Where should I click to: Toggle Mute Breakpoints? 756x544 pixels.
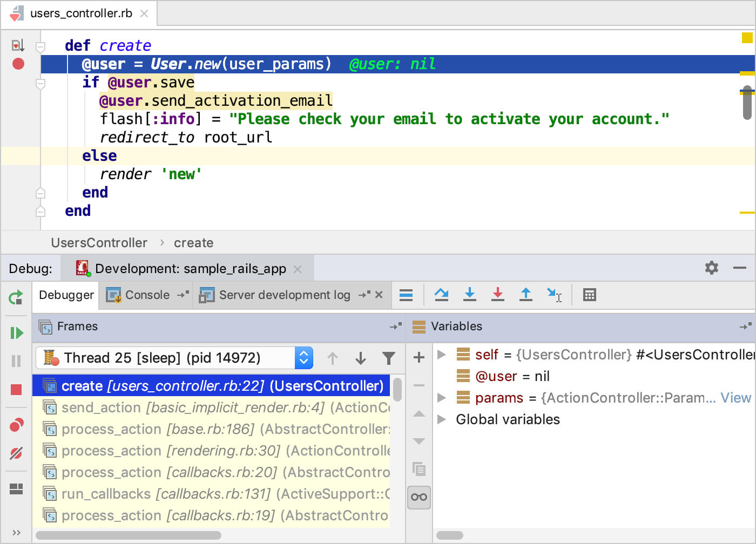(16, 453)
